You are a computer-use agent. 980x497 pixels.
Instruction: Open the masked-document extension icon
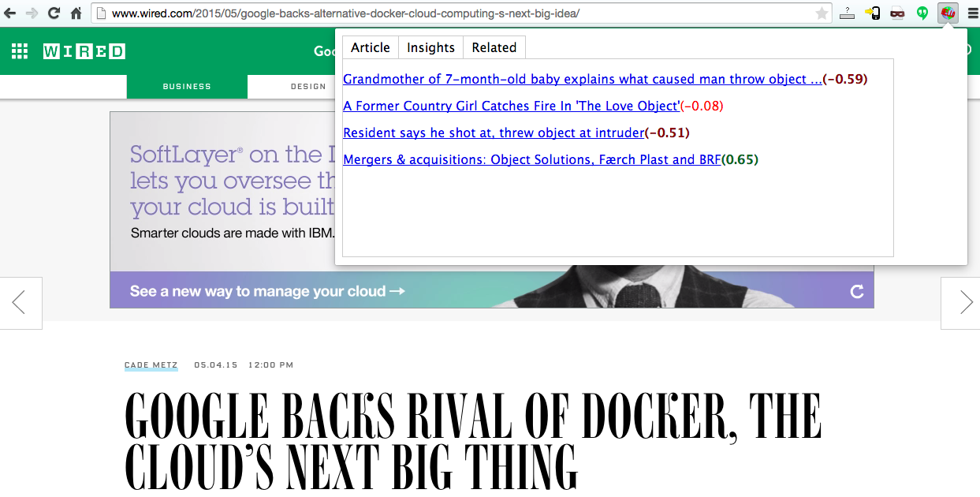pos(897,13)
